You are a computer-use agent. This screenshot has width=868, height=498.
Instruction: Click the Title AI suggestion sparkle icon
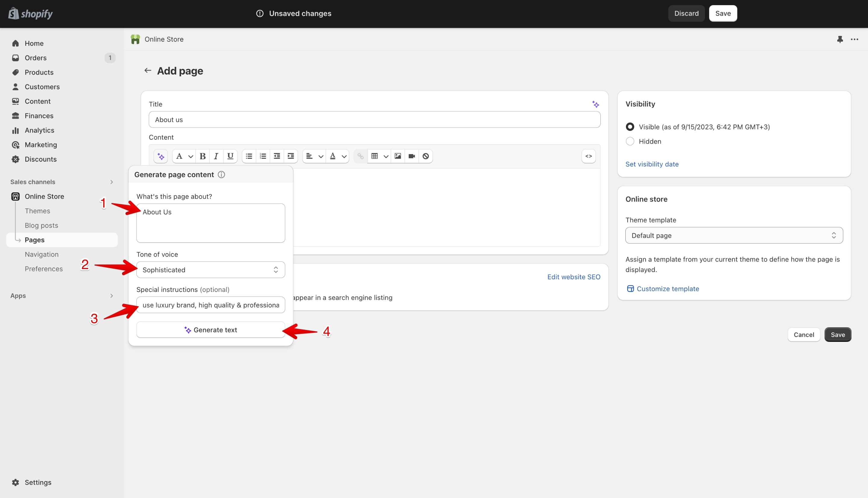[595, 104]
